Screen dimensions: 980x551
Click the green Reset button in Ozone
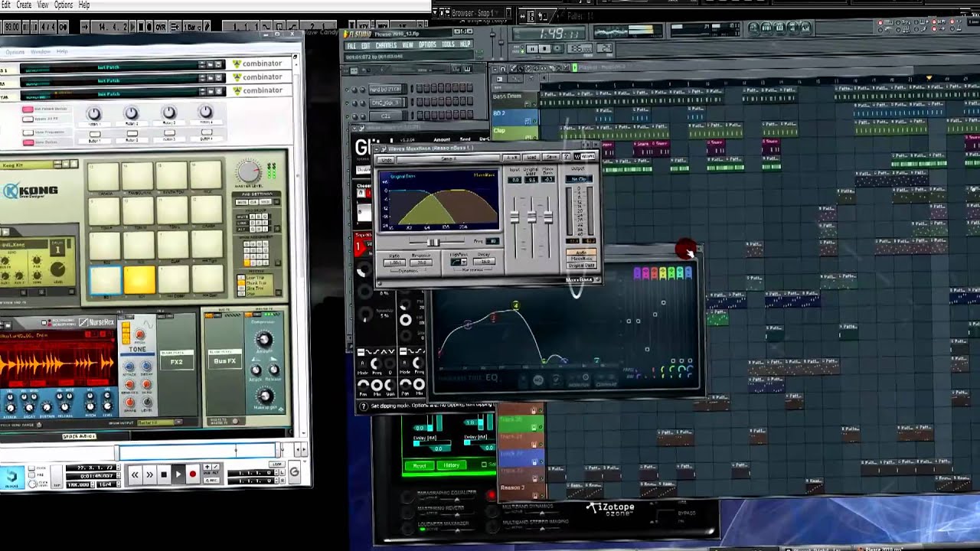[x=420, y=465]
